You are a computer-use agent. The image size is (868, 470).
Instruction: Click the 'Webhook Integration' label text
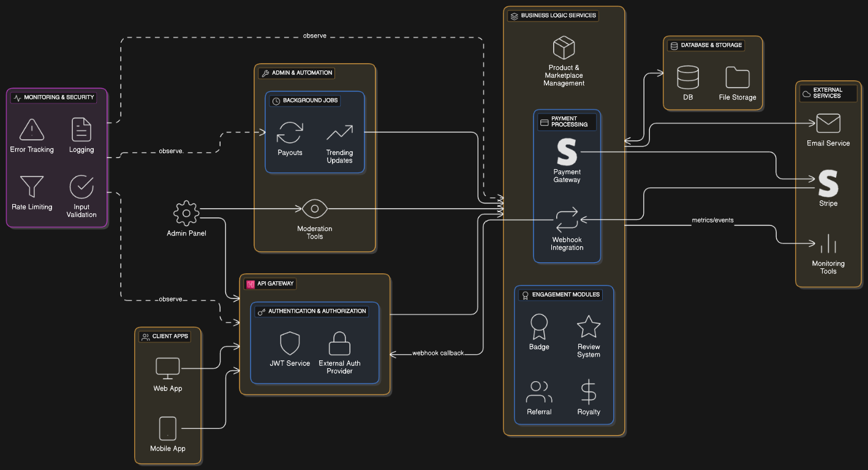point(567,244)
